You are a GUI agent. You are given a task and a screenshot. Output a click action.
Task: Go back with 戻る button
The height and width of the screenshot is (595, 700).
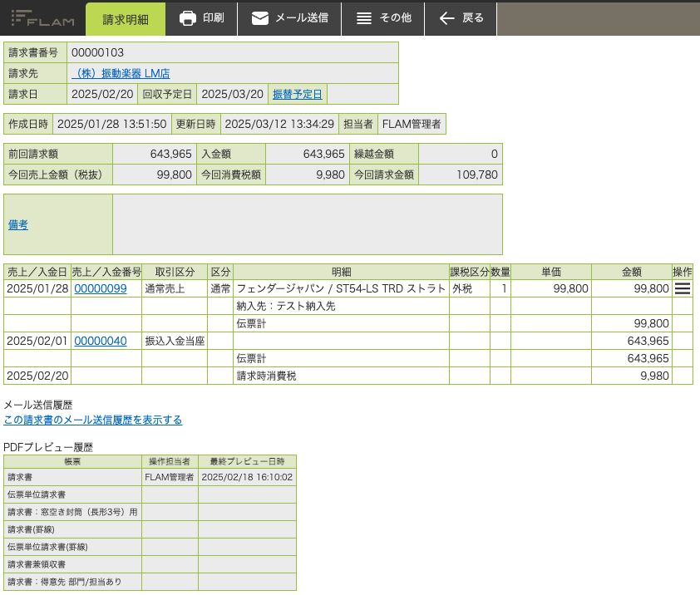[x=461, y=18]
